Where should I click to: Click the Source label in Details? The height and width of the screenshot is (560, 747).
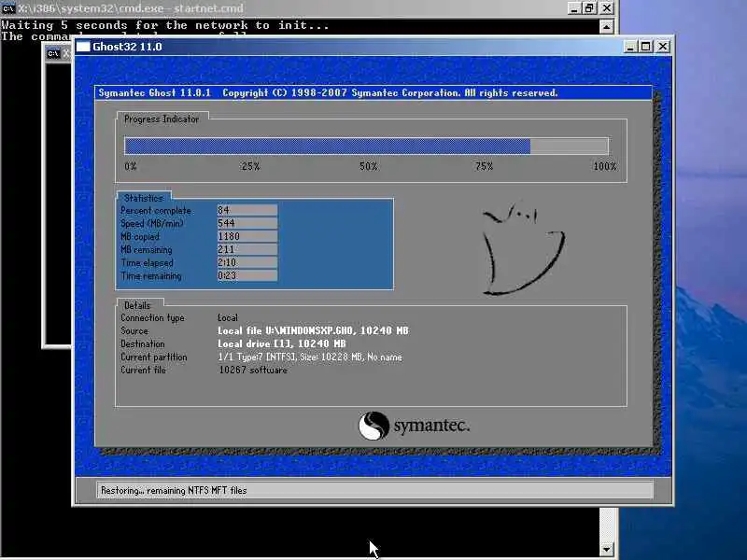coord(134,330)
